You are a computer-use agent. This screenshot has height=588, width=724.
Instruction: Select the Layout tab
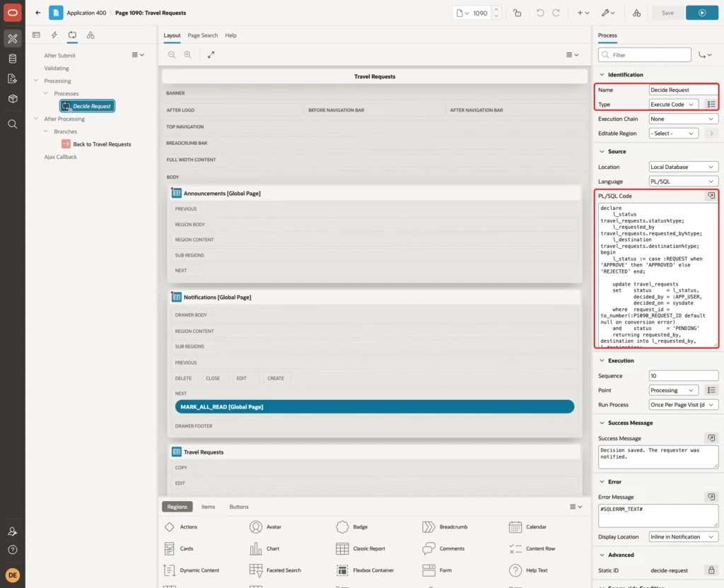pyautogui.click(x=172, y=35)
